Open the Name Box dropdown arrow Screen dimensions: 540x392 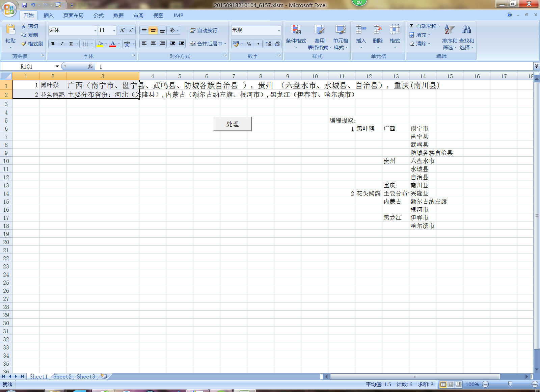point(57,67)
